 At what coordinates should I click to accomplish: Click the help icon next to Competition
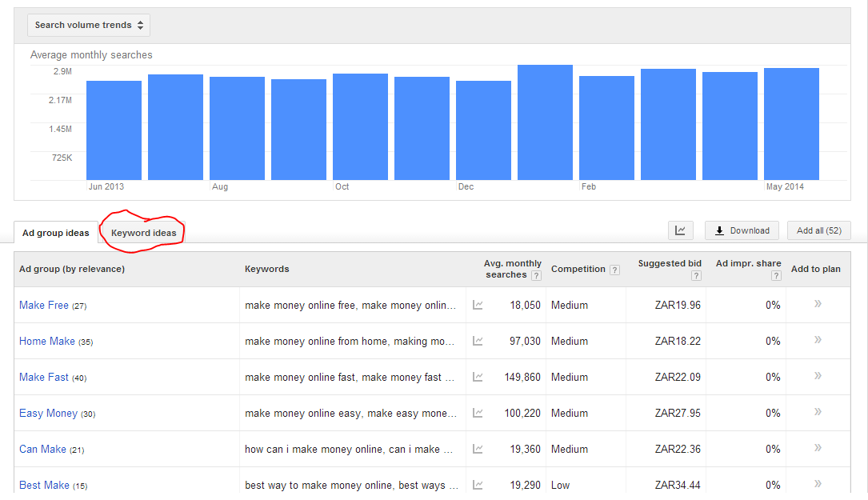pos(614,270)
